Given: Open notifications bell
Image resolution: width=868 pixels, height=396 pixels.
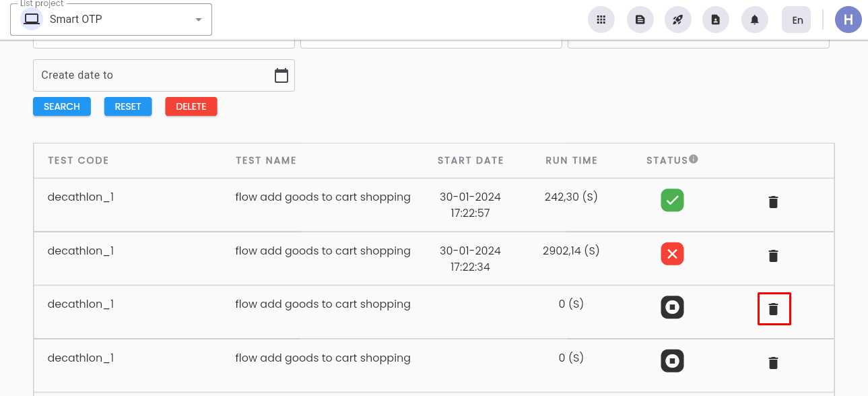Looking at the screenshot, I should 755,20.
